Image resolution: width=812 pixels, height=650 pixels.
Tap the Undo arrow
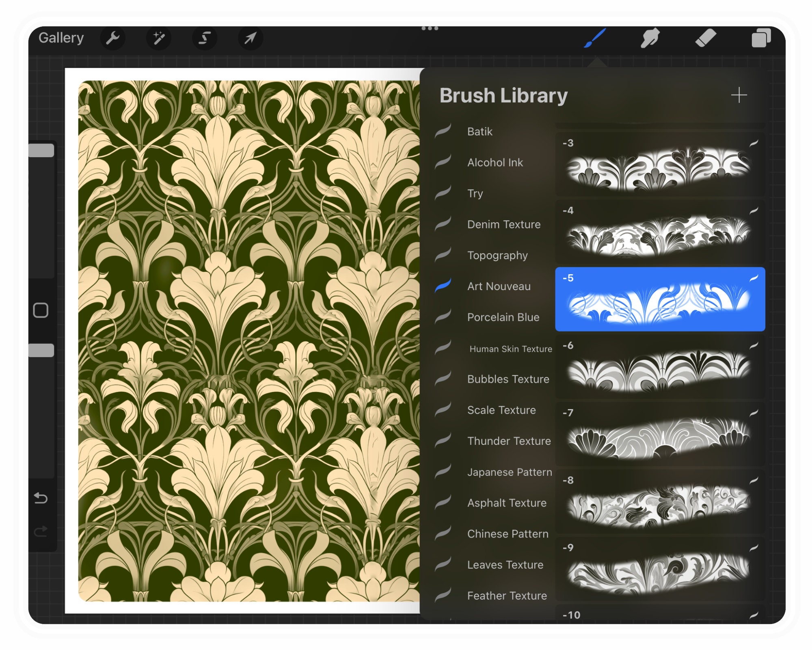(41, 498)
